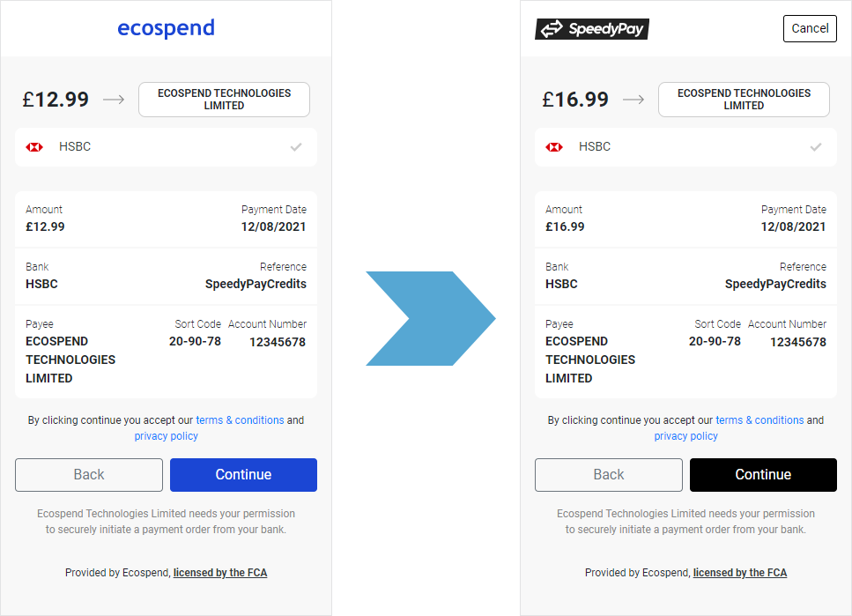Viewport: 852px width, 616px height.
Task: Click the arrow icon next to £12.99
Action: tap(113, 100)
